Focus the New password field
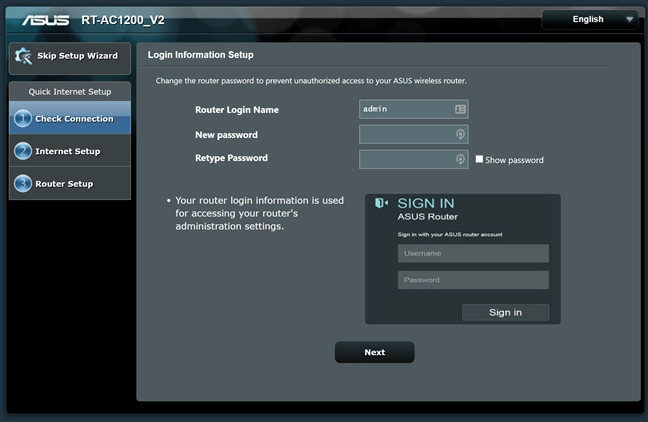 [414, 134]
